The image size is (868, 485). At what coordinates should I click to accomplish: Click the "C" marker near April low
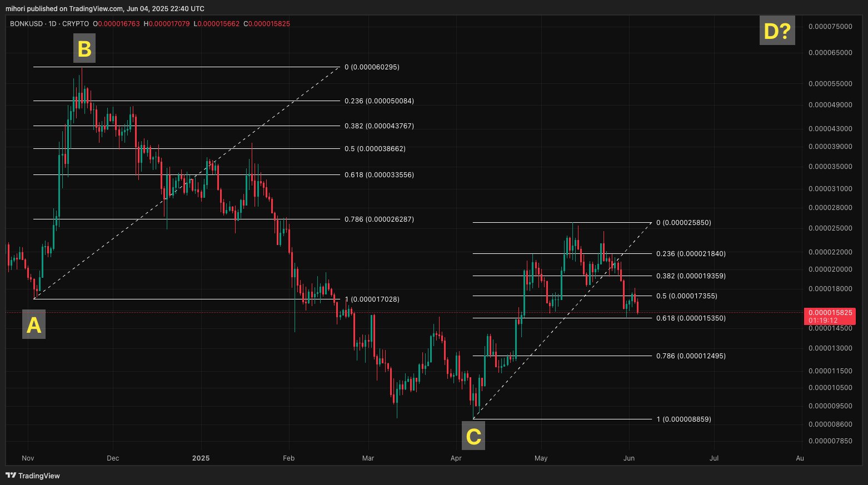(473, 436)
